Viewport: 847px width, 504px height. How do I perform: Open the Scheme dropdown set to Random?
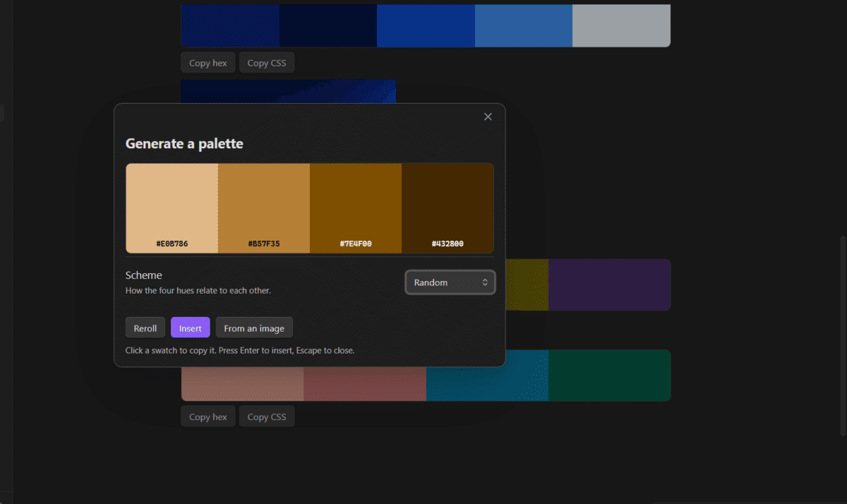click(450, 282)
